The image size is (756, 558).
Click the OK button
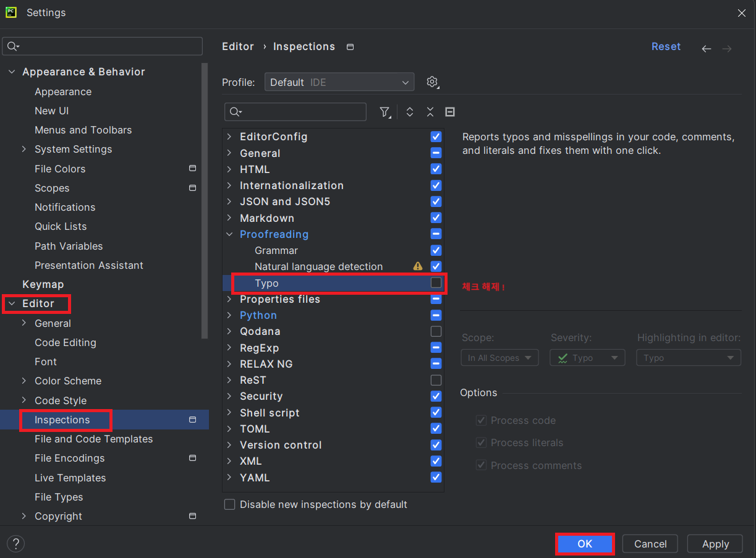click(585, 544)
